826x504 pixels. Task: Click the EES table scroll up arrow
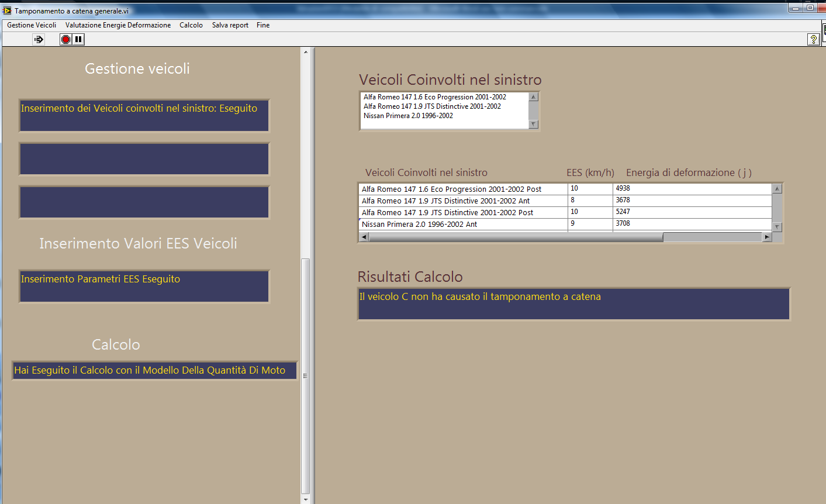tap(777, 189)
